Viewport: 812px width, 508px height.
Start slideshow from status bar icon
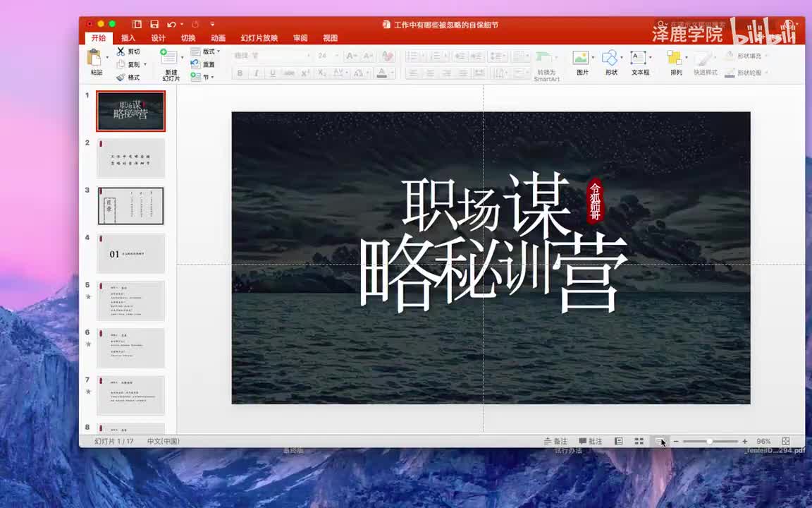point(660,441)
